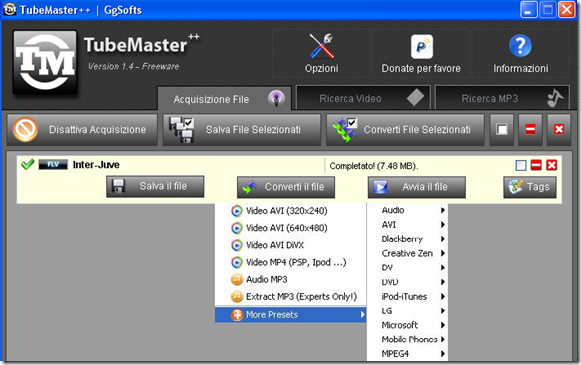Click the Video AVI (640x480) preset icon

coord(237,228)
